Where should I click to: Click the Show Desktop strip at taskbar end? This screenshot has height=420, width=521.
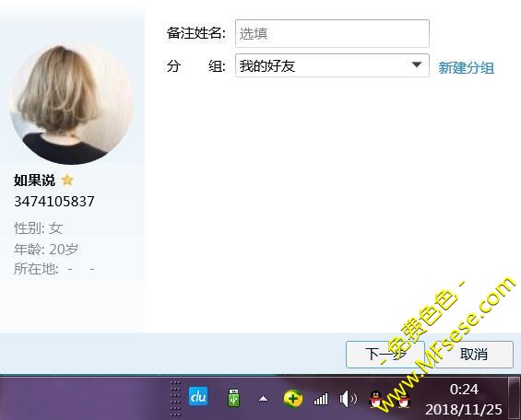(x=515, y=398)
